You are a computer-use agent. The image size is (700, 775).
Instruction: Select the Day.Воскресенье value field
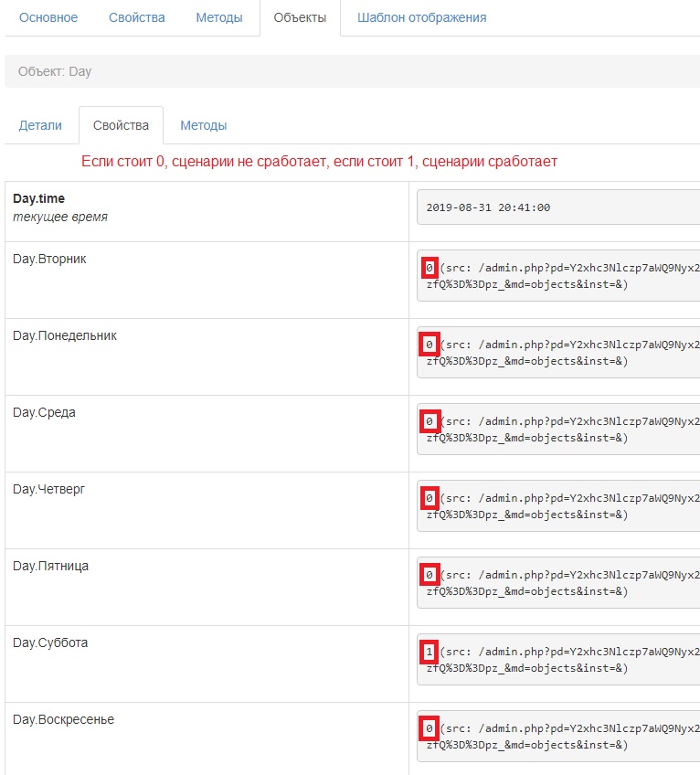pyautogui.click(x=557, y=737)
